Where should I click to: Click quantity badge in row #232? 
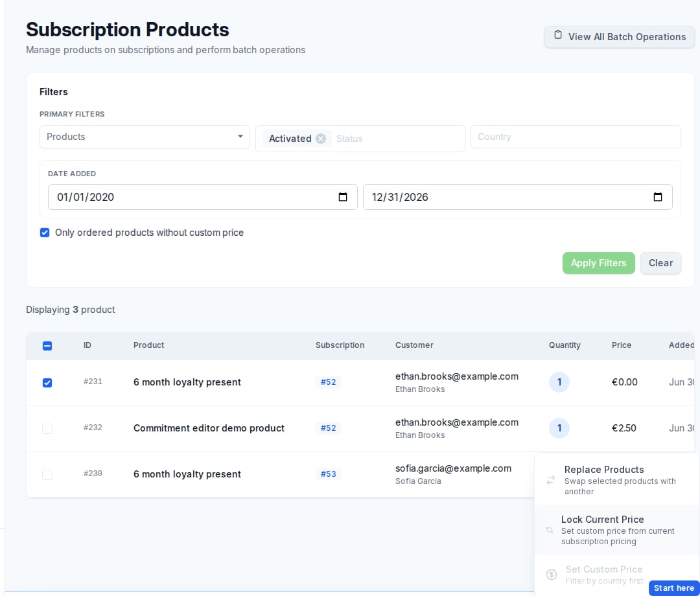[559, 428]
